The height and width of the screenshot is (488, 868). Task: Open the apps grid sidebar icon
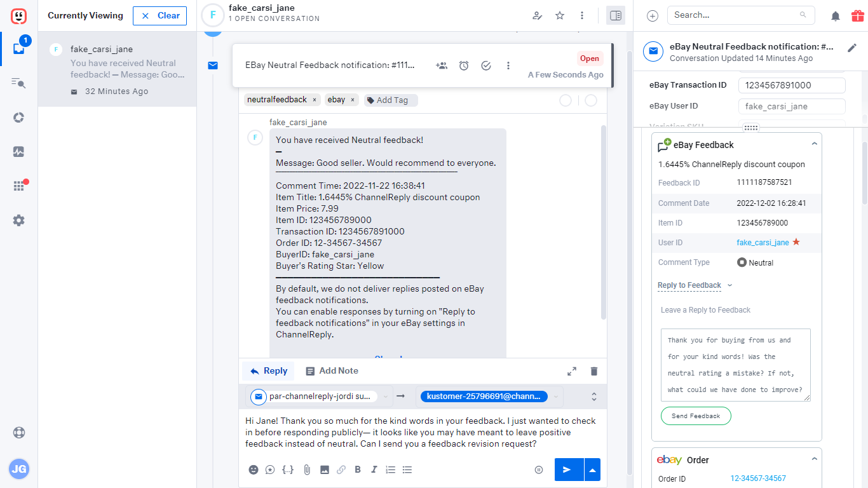[19, 186]
